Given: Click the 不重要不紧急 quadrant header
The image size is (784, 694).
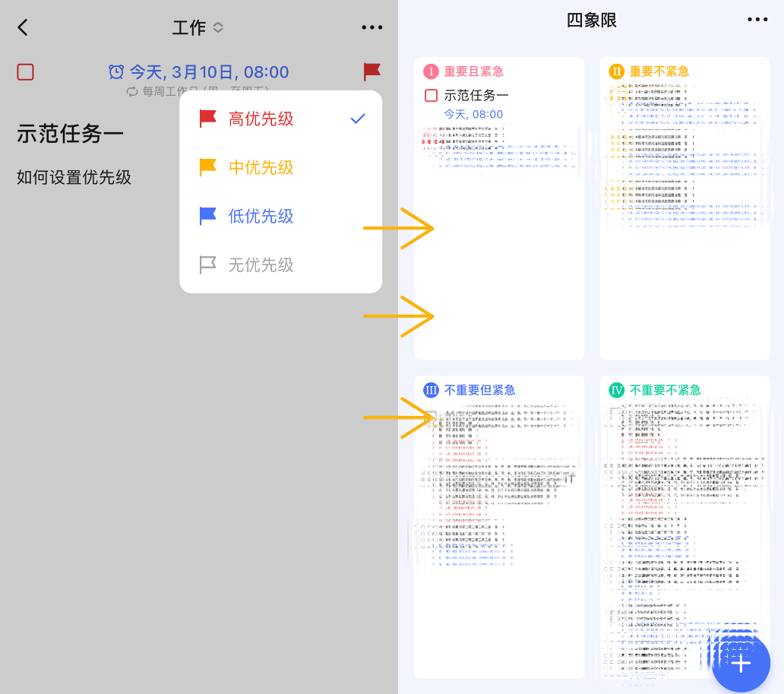Looking at the screenshot, I should (x=665, y=390).
